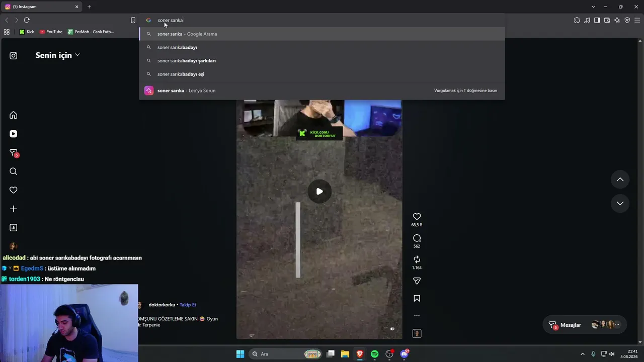Open the volume icon in system tray
Screen dimensions: 644x362
click(612, 354)
